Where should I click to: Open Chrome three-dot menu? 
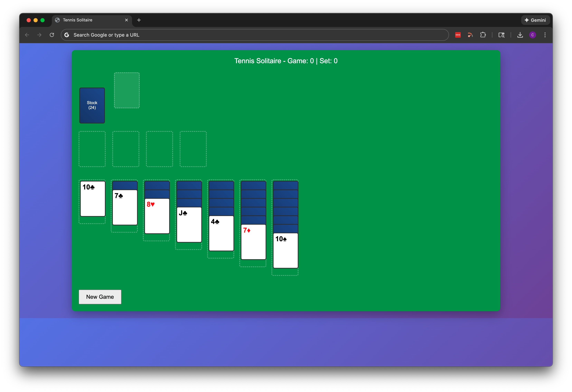coord(545,35)
